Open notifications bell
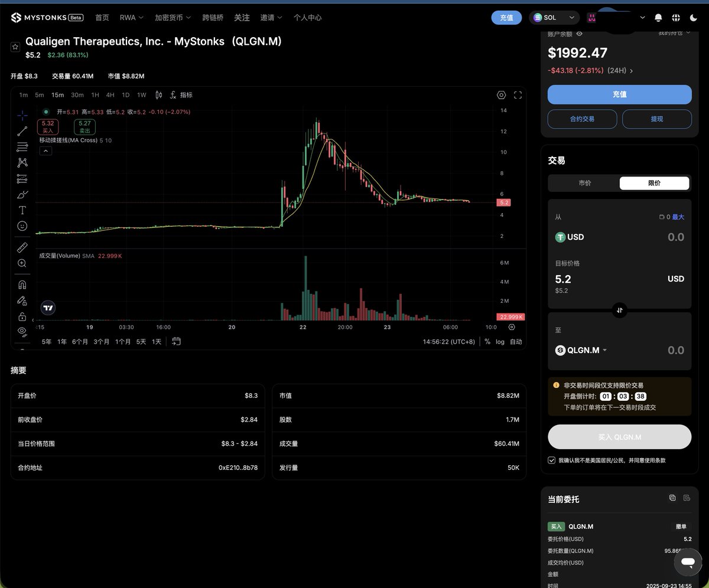Viewport: 709px width, 588px height. click(x=659, y=18)
